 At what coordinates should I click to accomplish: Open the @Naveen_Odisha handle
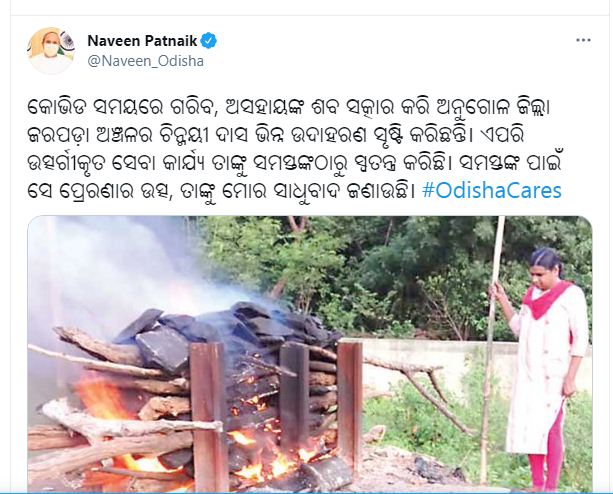(145, 61)
